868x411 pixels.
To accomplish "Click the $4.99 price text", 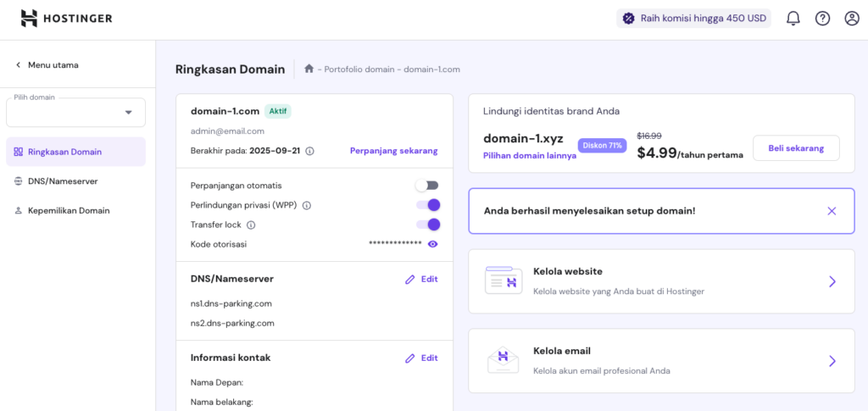I will 657,153.
